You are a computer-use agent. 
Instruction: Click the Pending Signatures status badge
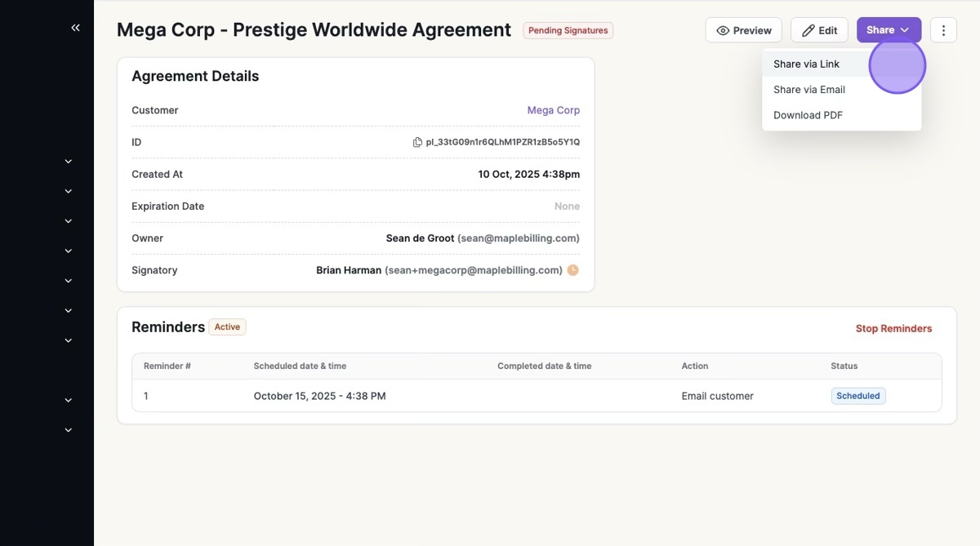(x=568, y=31)
